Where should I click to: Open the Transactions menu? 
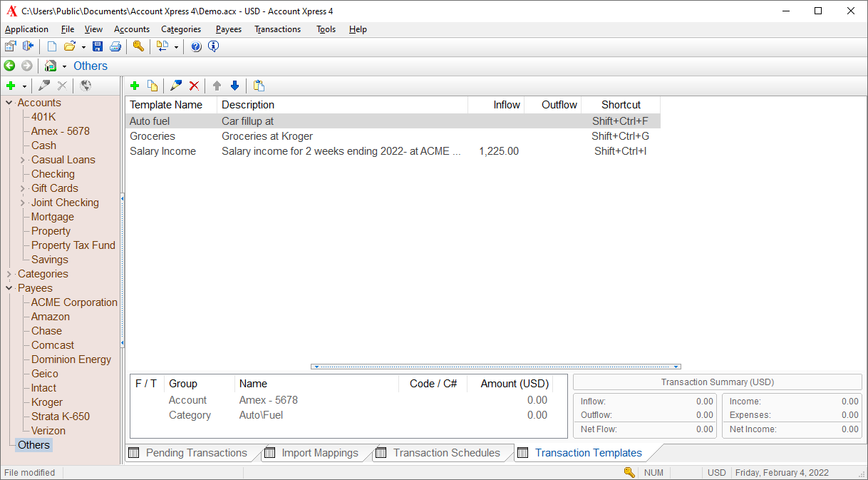pos(277,29)
